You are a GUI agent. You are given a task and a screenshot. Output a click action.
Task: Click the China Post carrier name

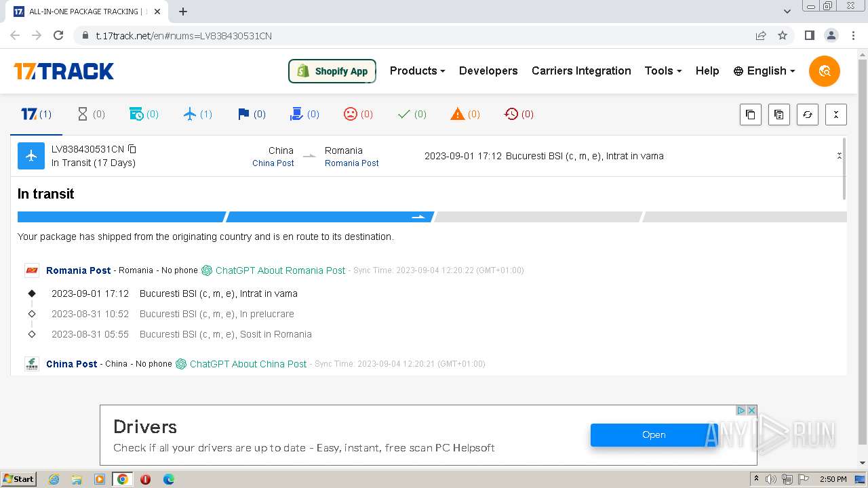click(72, 364)
